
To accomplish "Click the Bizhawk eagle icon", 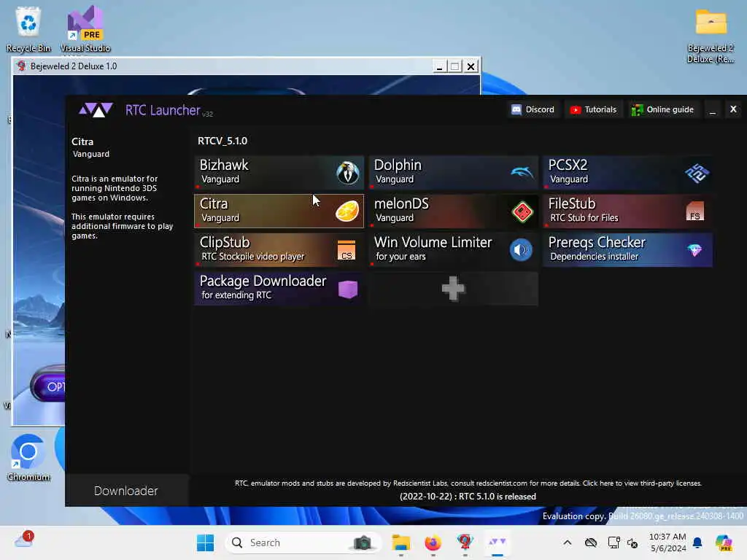I will [348, 172].
